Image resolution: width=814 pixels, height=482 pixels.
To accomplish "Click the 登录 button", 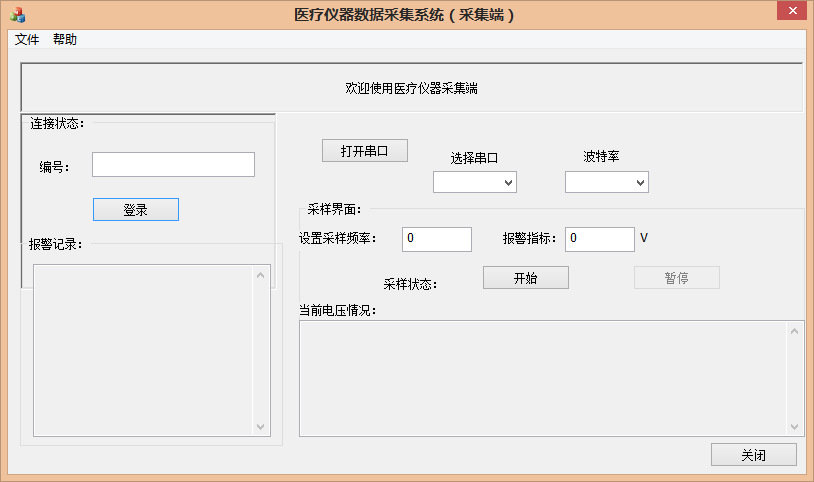I will 136,209.
